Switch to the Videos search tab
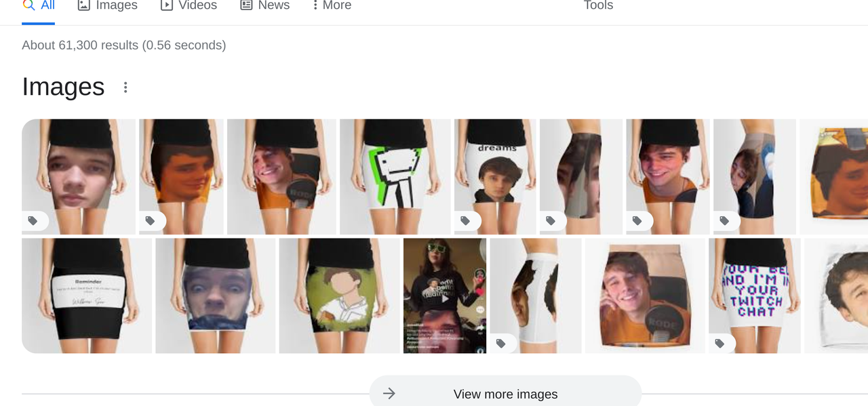 pyautogui.click(x=189, y=5)
